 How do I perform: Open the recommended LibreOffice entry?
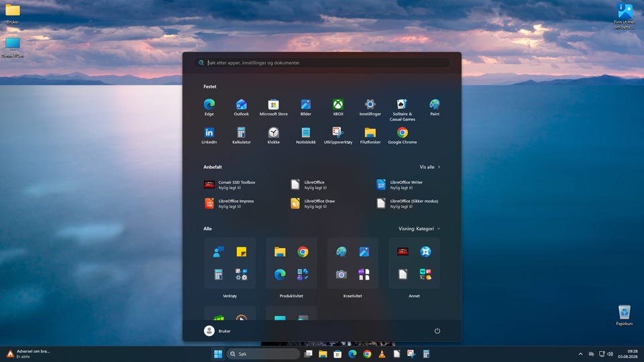pos(309,185)
